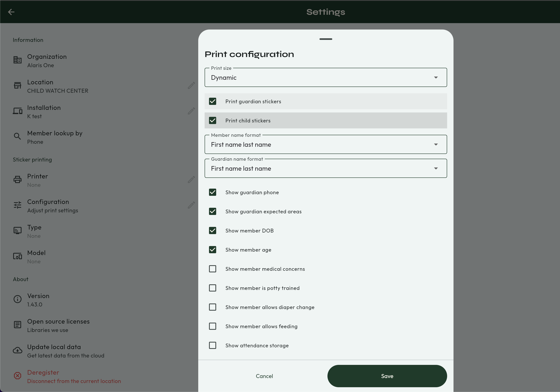The height and width of the screenshot is (392, 560).
Task: Expand Member name format dropdown
Action: (326, 145)
